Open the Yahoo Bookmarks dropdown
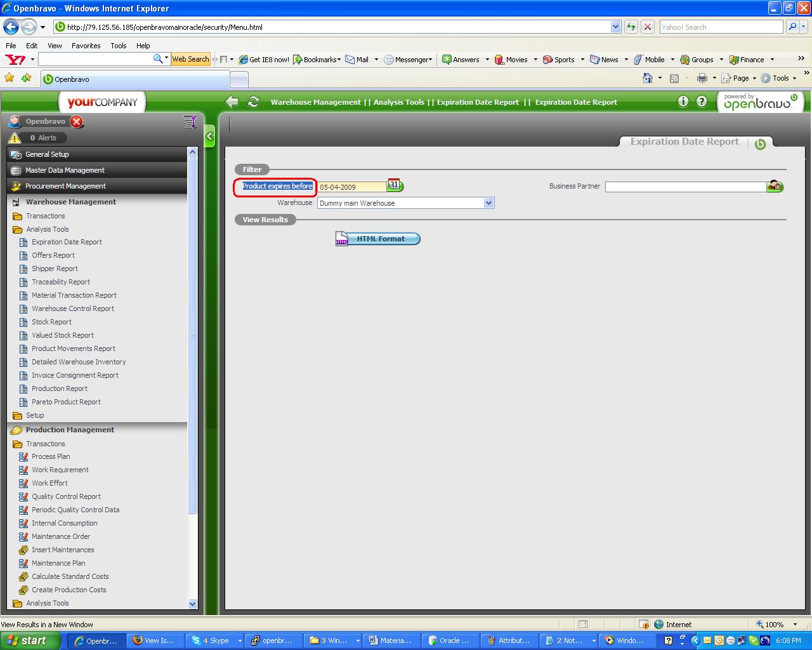The width and height of the screenshot is (812, 650). tap(317, 59)
